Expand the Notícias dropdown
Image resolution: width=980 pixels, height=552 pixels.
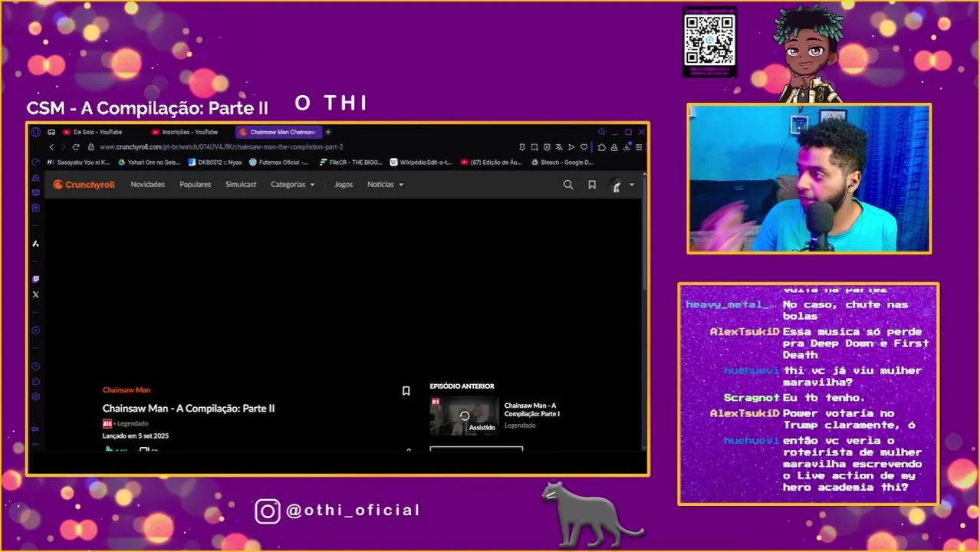pyautogui.click(x=385, y=185)
